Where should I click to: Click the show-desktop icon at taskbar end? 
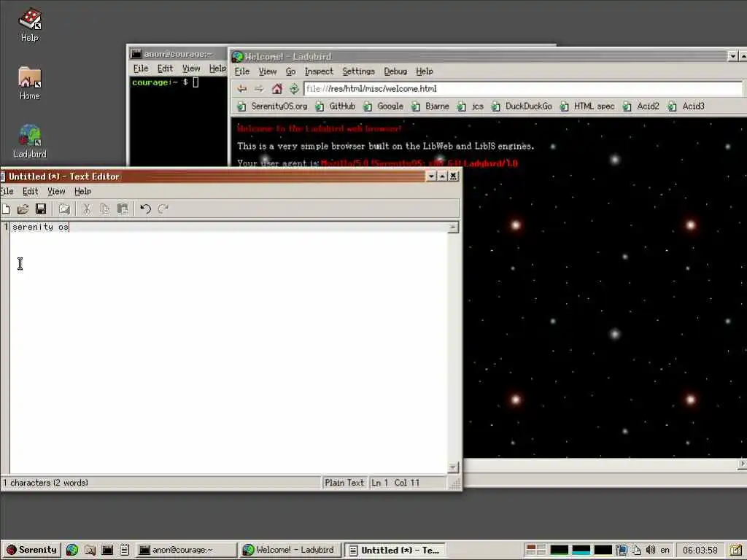click(736, 550)
